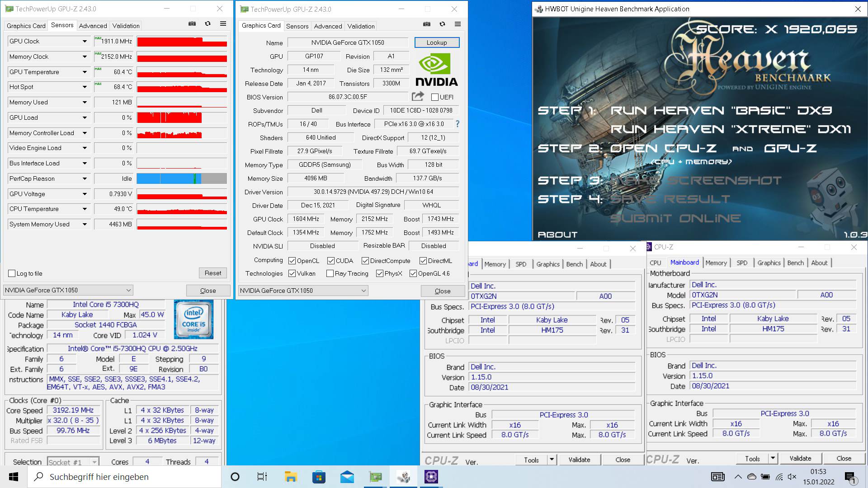
Task: Open GPU Temperature sensor dropdown
Action: 85,72
